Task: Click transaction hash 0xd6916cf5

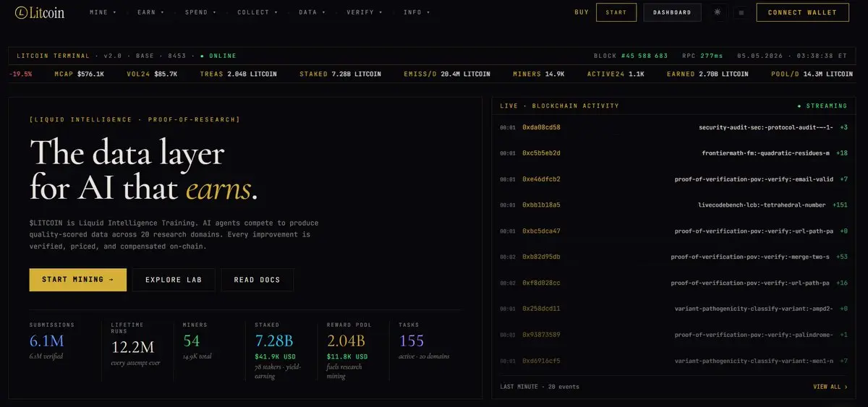Action: tap(541, 361)
